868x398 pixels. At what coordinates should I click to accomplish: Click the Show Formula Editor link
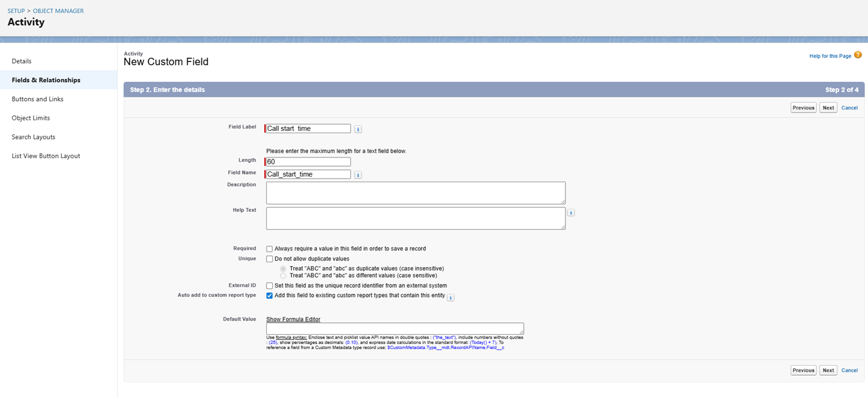(293, 319)
